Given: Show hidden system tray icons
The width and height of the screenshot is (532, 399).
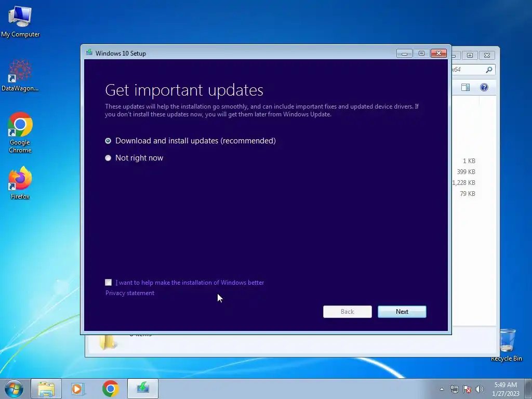Looking at the screenshot, I should [x=442, y=389].
